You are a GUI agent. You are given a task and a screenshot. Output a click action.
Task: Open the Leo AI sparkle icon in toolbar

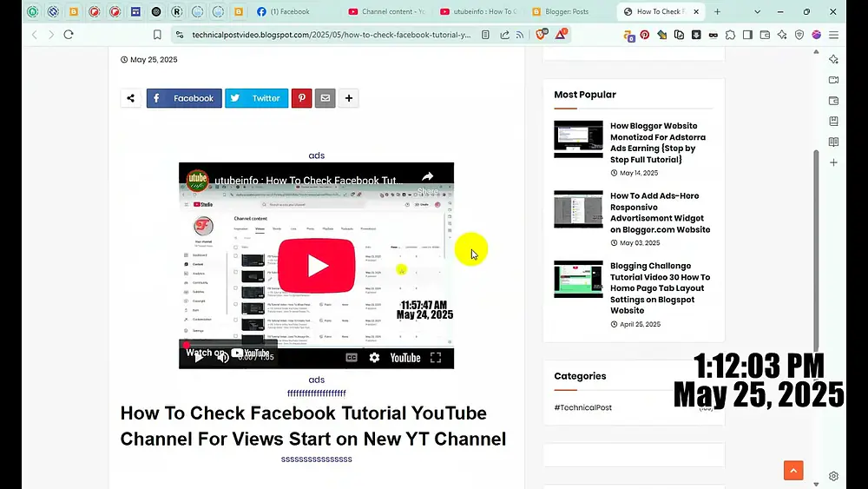782,35
